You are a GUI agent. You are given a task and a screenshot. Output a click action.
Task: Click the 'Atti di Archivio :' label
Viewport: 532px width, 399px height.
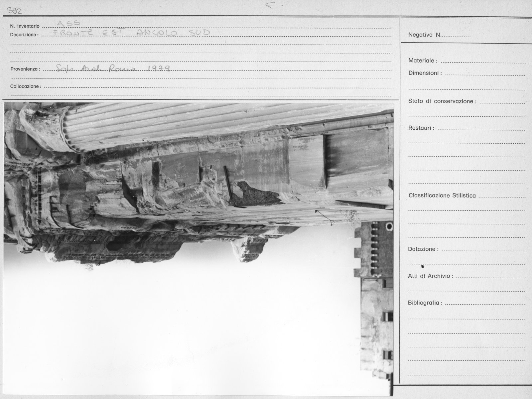[x=430, y=276]
